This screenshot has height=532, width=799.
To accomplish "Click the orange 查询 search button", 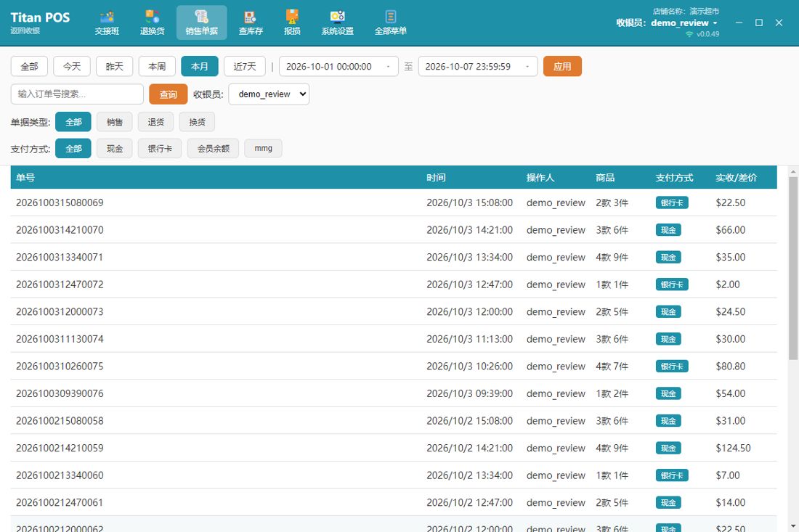I will 169,94.
